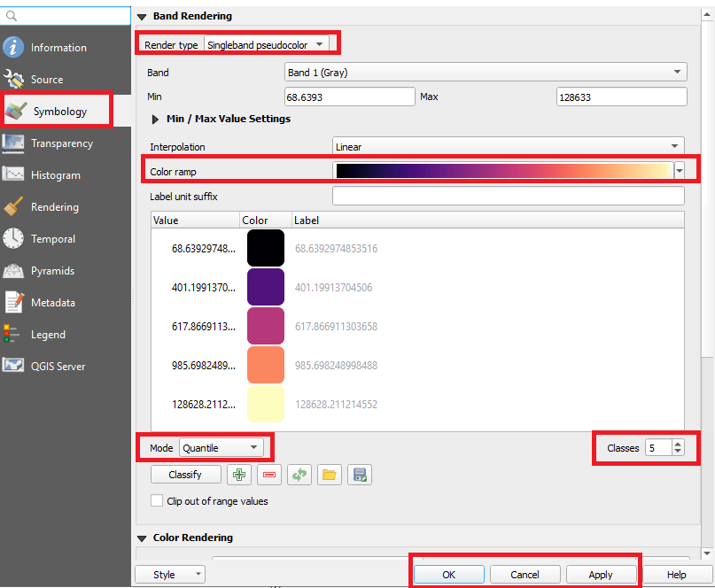Screen dimensions: 715x588
Task: Toggle Clip out of range values checkbox
Action: 157,501
